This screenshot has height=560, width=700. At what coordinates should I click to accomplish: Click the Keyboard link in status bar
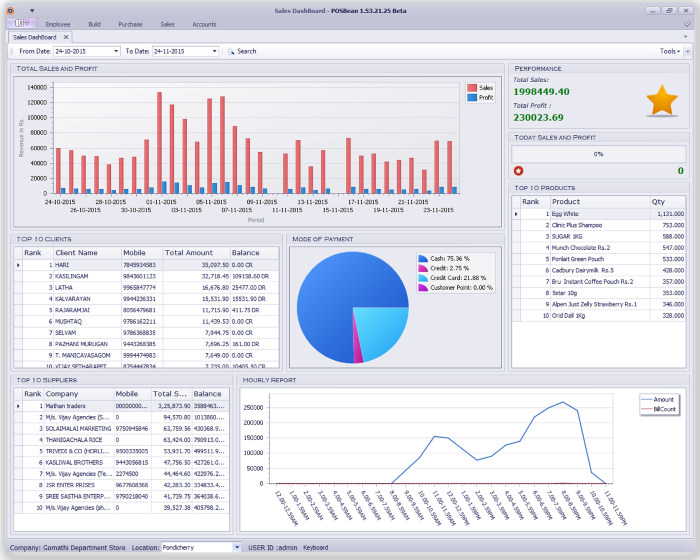316,547
